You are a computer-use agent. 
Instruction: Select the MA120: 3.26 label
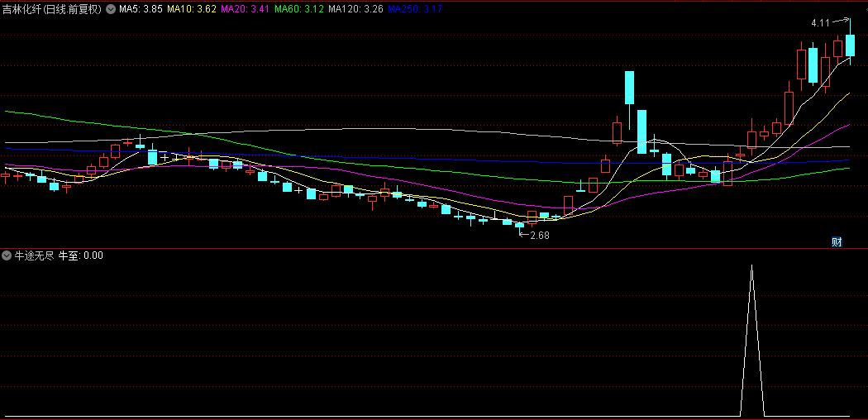pos(355,9)
